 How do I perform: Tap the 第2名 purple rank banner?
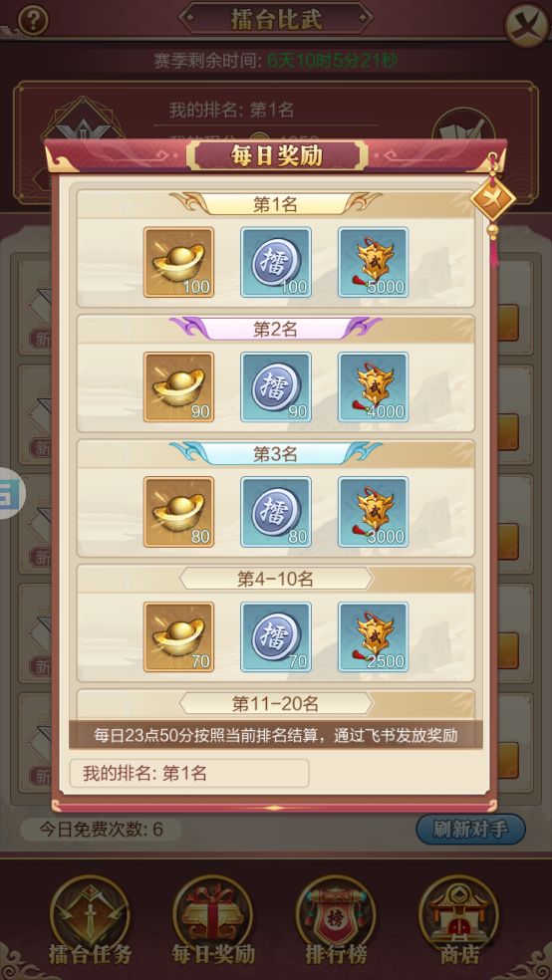point(276,330)
